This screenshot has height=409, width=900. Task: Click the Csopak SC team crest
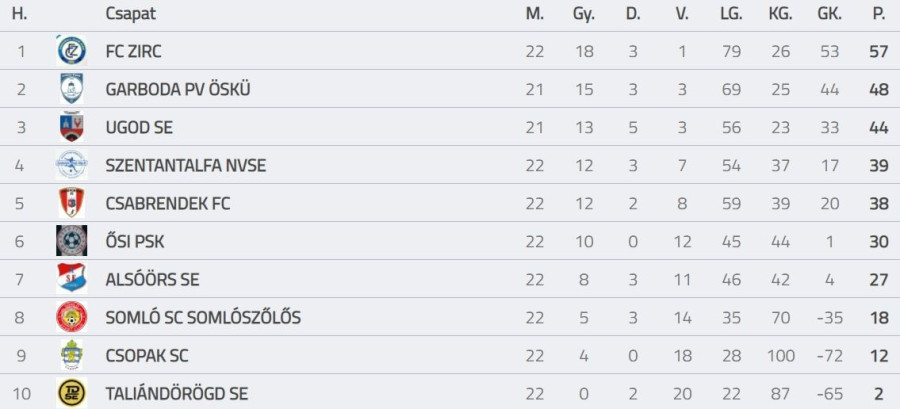(x=71, y=355)
